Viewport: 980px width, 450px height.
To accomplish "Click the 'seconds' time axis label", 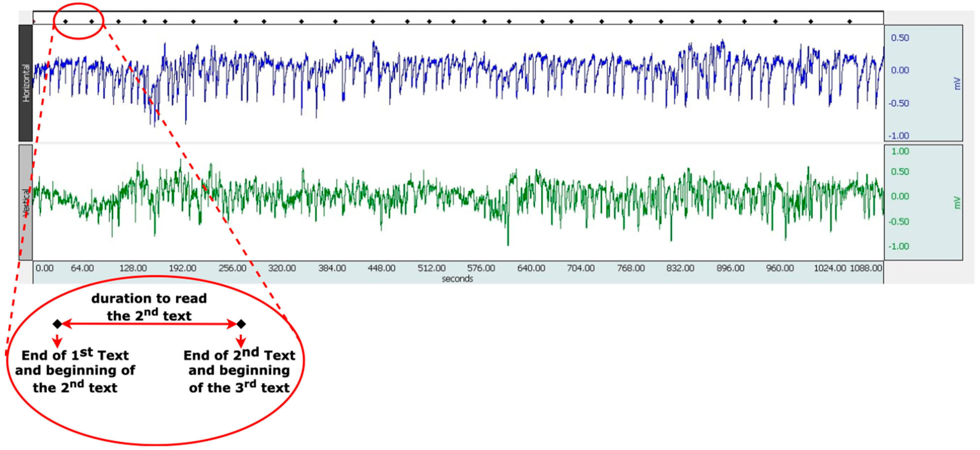I will click(457, 279).
